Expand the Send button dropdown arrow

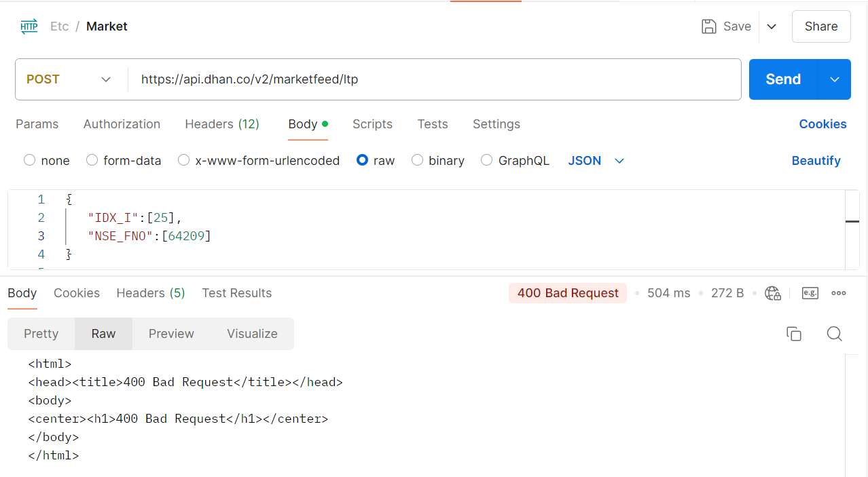pos(835,79)
